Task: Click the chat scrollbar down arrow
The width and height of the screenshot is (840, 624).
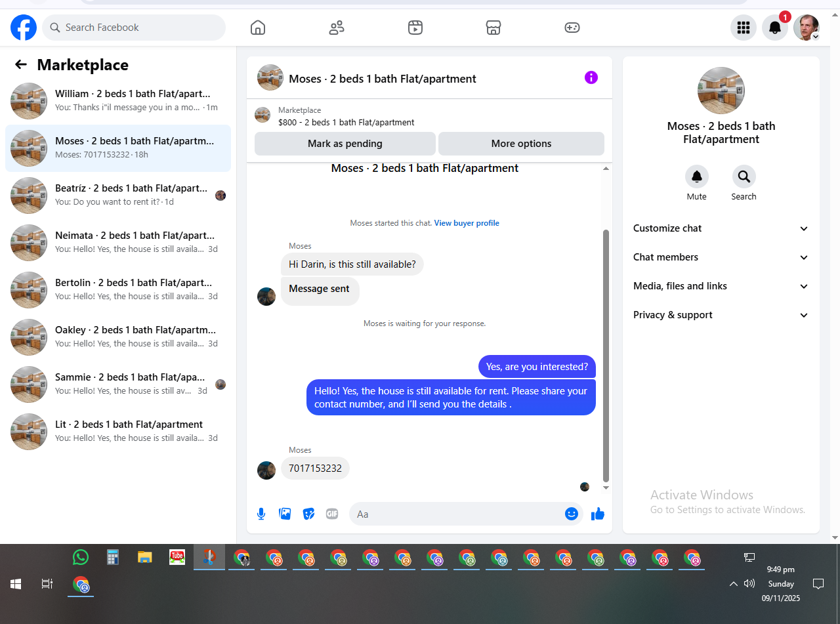Action: (x=606, y=488)
